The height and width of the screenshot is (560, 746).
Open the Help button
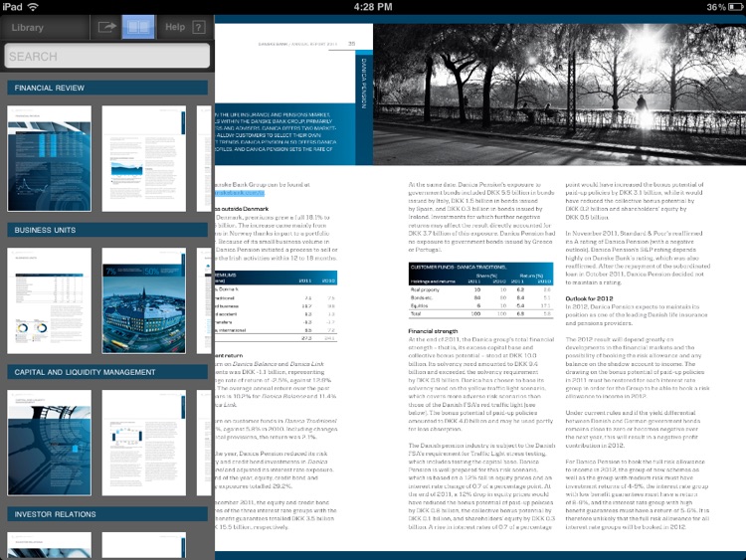[x=175, y=27]
